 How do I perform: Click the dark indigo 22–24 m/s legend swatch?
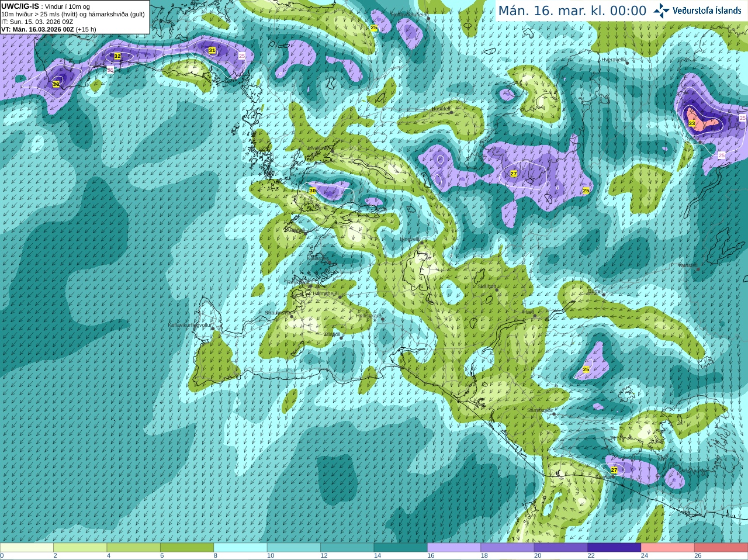(615, 548)
